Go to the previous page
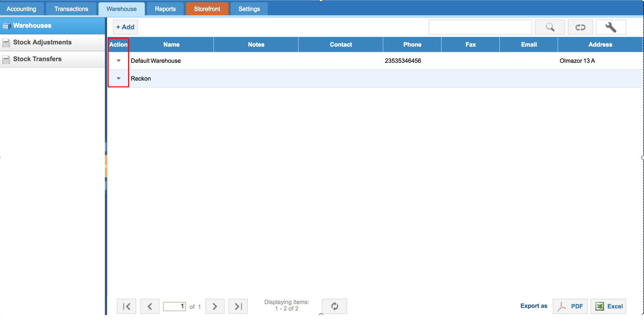644x322 pixels. 150,306
